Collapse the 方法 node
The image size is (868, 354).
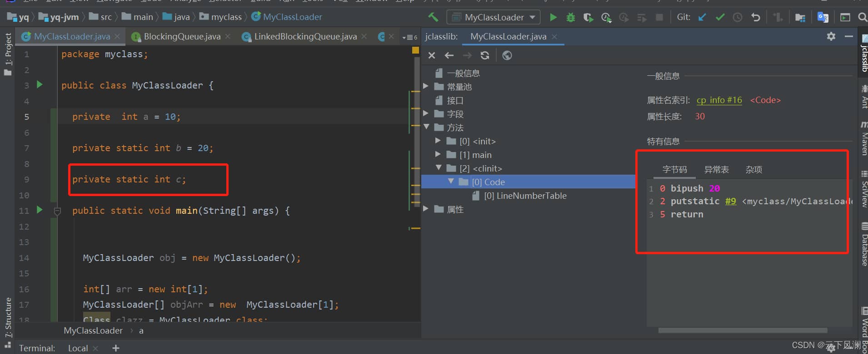426,127
